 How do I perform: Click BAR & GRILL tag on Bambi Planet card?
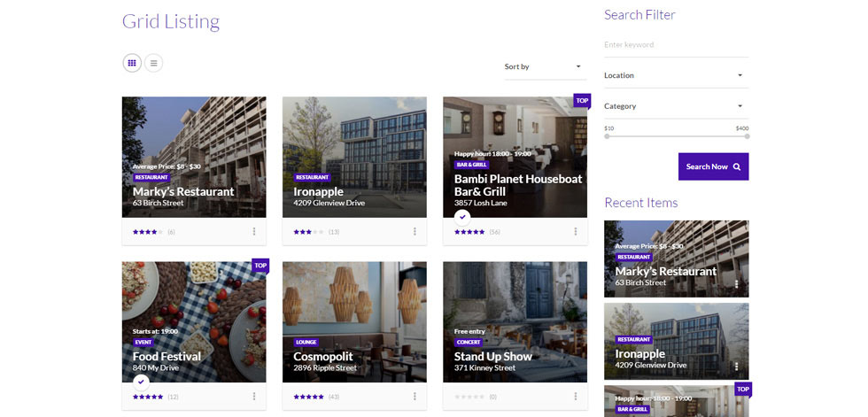471,165
